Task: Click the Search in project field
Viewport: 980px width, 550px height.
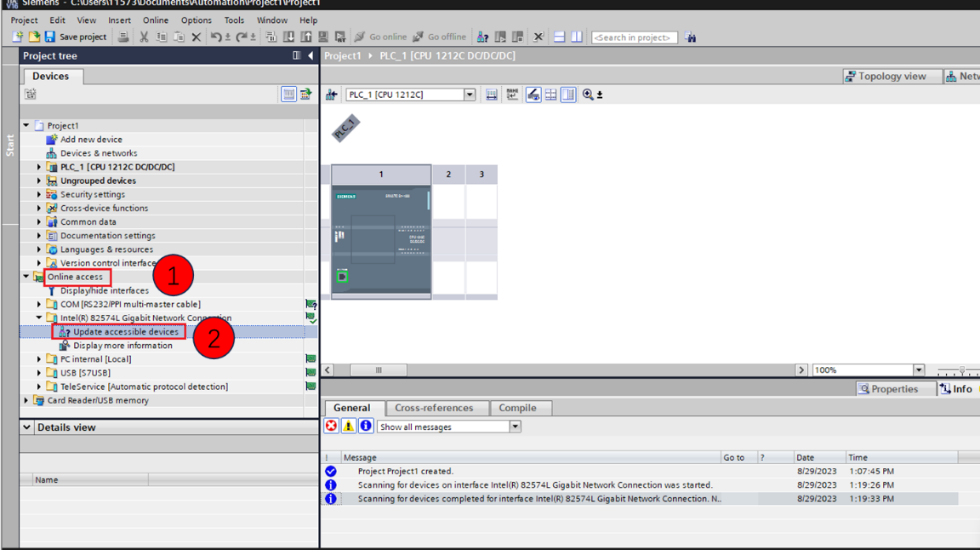Action: (x=635, y=37)
